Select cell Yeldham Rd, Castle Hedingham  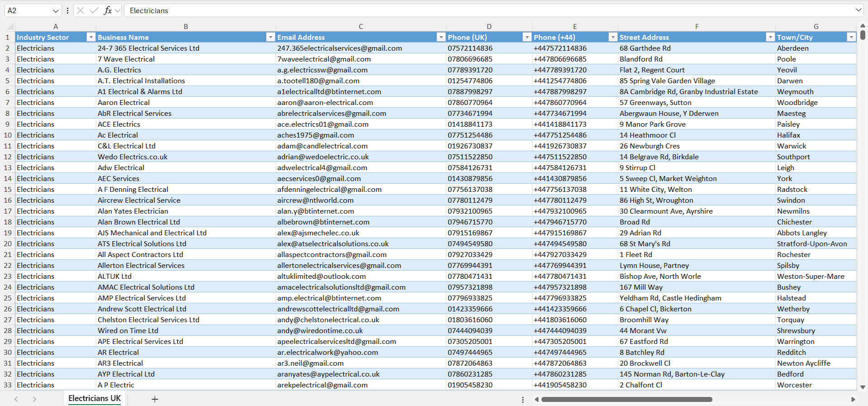tap(697, 298)
